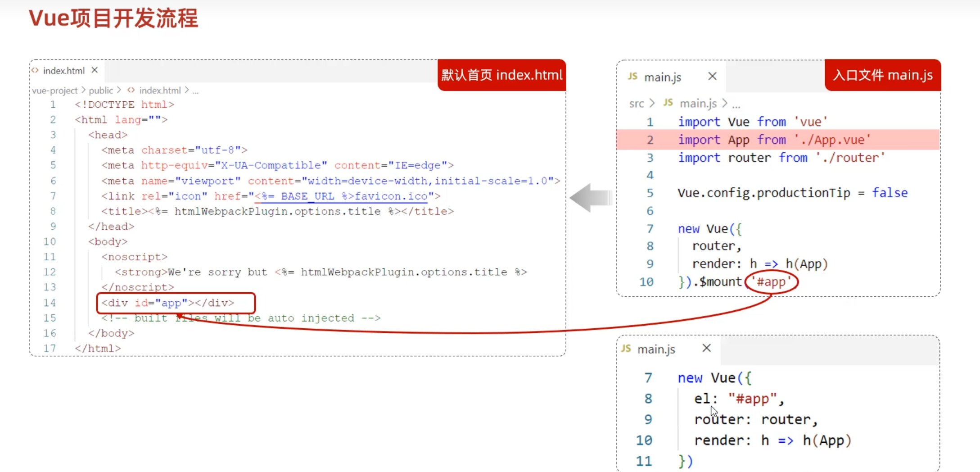
Task: Click the 'Vue项目开发流程' slide title
Action: [113, 18]
